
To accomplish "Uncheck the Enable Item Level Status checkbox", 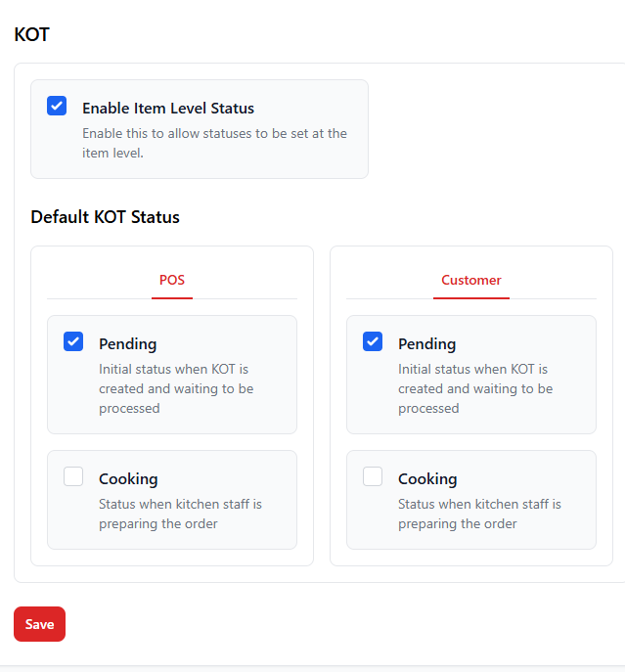I will point(57,106).
